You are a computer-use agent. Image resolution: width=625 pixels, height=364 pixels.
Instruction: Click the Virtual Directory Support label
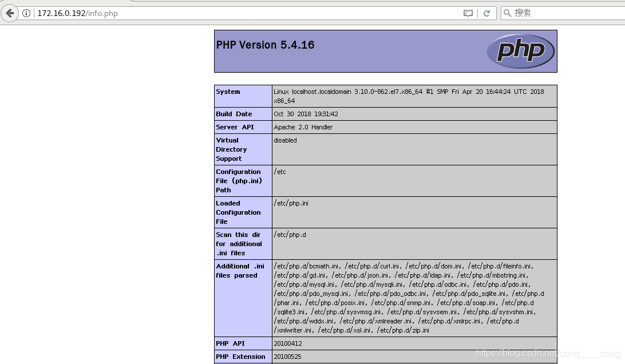[231, 149]
